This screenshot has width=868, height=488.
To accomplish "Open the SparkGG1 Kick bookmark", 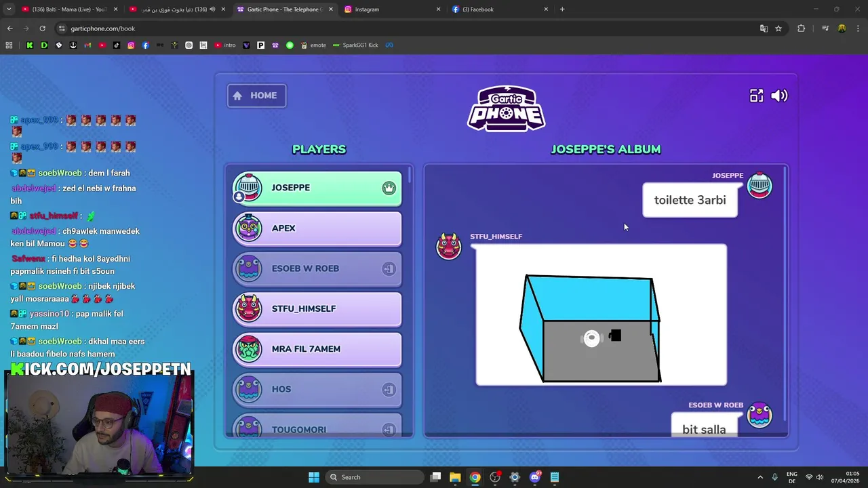I will [355, 45].
